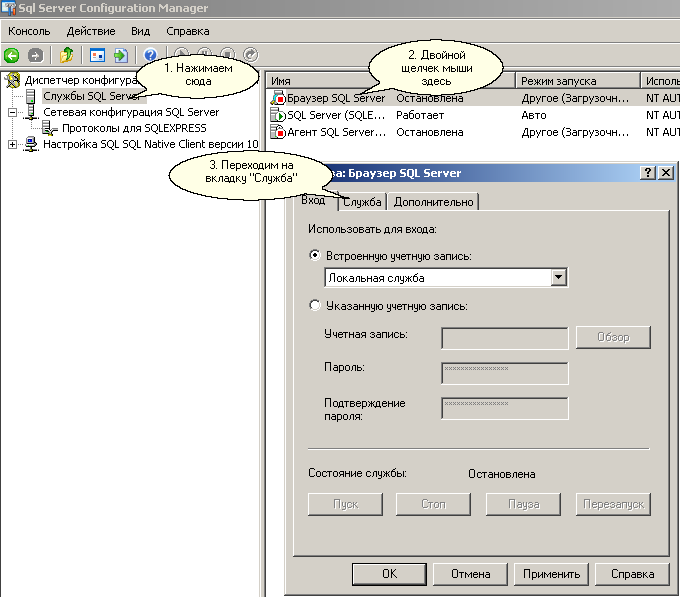Select the Агент SQL Server service icon
This screenshot has height=597, width=680.
click(x=278, y=132)
